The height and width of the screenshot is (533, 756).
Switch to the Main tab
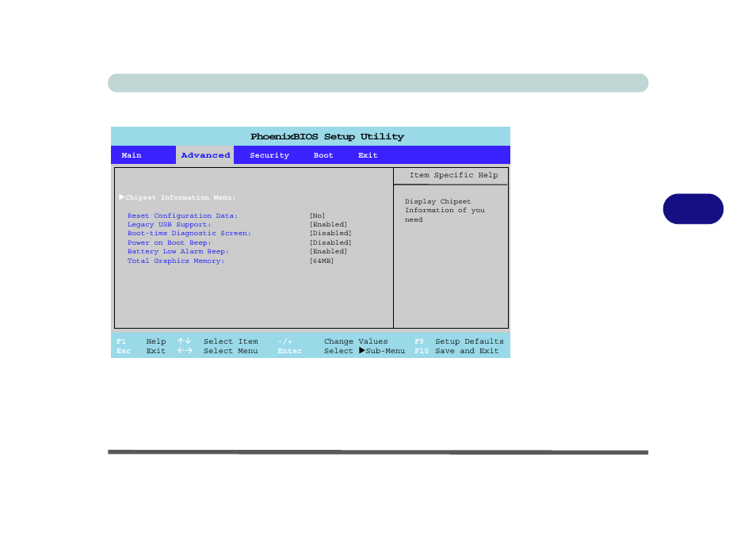[131, 155]
